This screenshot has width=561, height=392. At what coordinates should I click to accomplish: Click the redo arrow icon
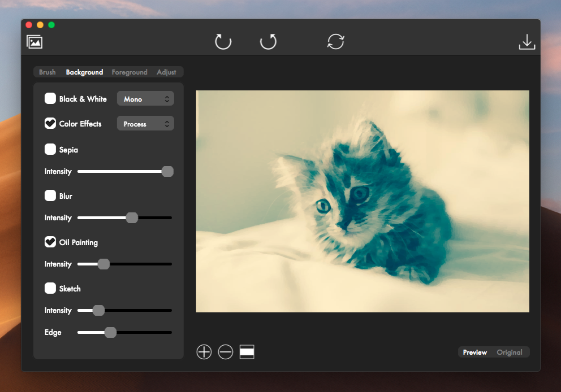pyautogui.click(x=268, y=42)
